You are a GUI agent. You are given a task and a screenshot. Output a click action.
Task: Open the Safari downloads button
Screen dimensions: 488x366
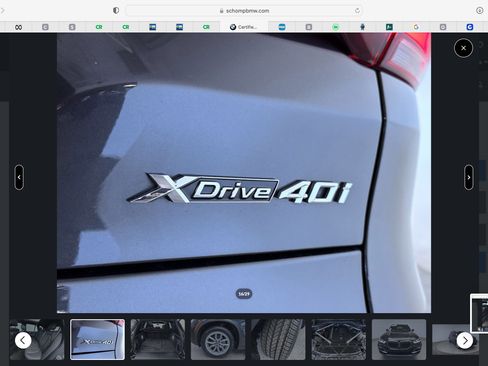479,11
